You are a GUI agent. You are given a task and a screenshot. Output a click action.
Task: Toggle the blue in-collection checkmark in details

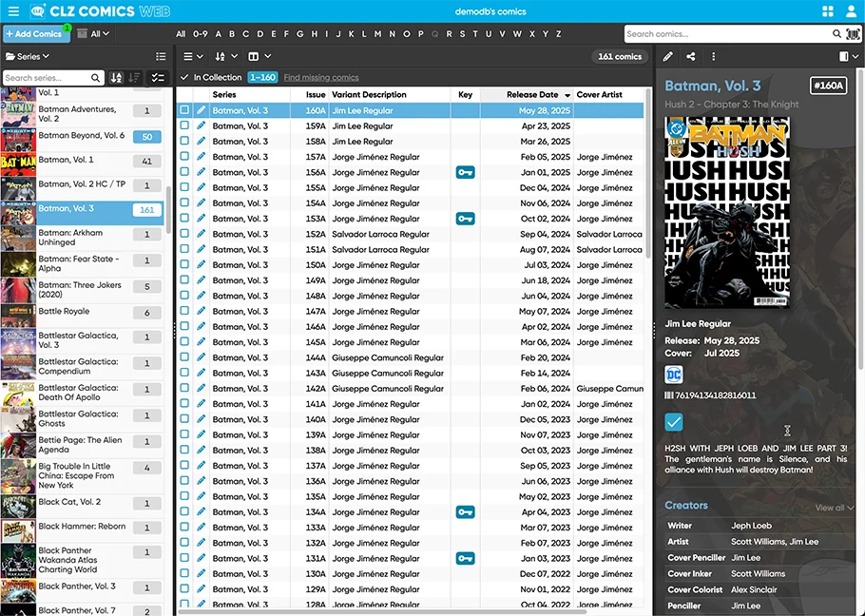(674, 422)
